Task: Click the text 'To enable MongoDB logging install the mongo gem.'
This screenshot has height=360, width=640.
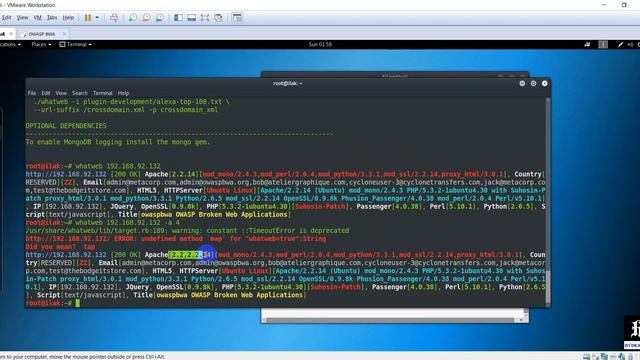Action: pyautogui.click(x=118, y=142)
